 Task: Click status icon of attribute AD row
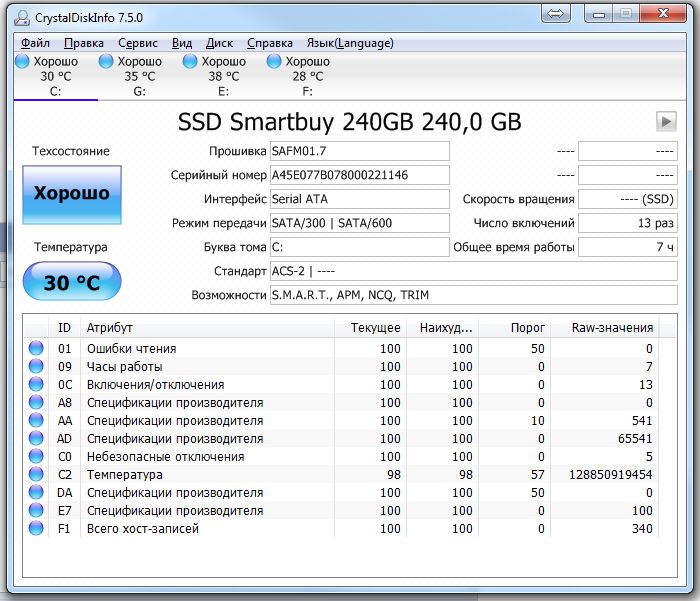36,438
